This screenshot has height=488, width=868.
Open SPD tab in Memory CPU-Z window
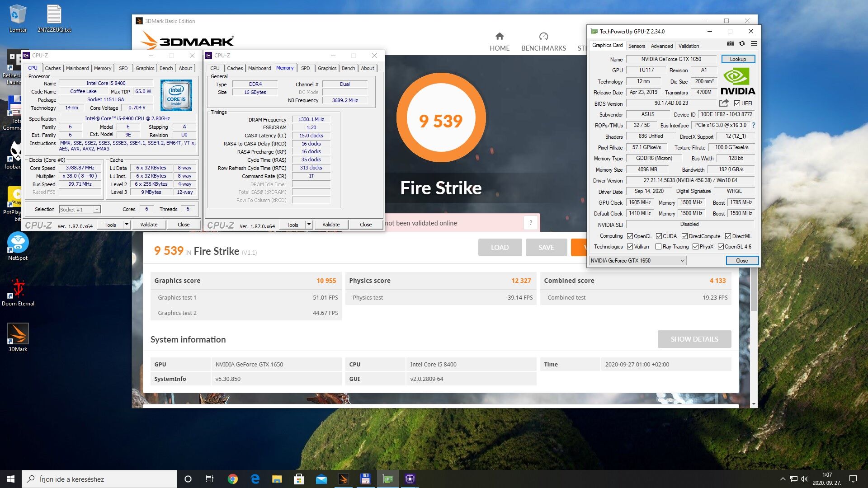[305, 68]
